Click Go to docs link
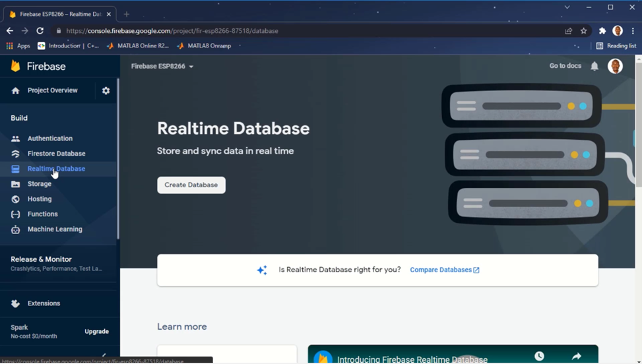 click(565, 66)
